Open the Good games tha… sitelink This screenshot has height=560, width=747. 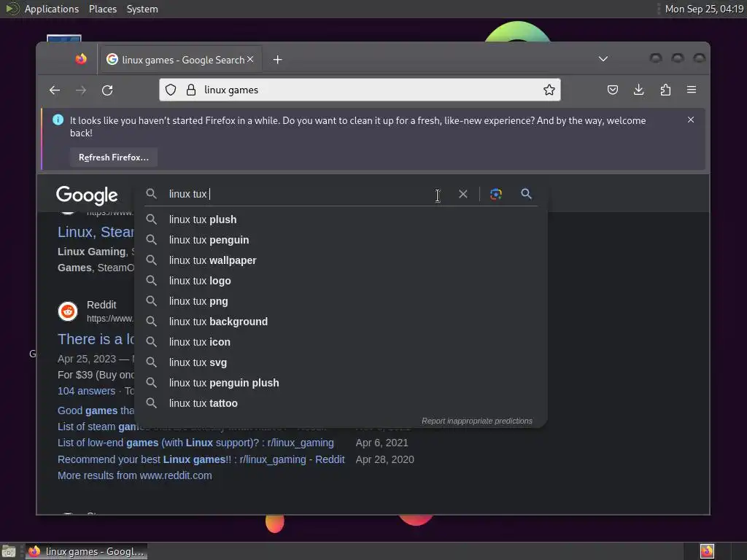[96, 411]
